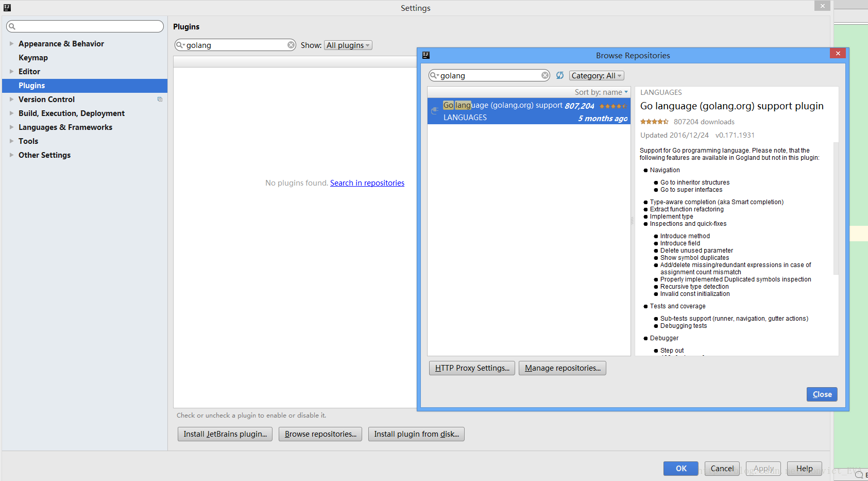Click Install JetBrains plugin button

pos(225,434)
